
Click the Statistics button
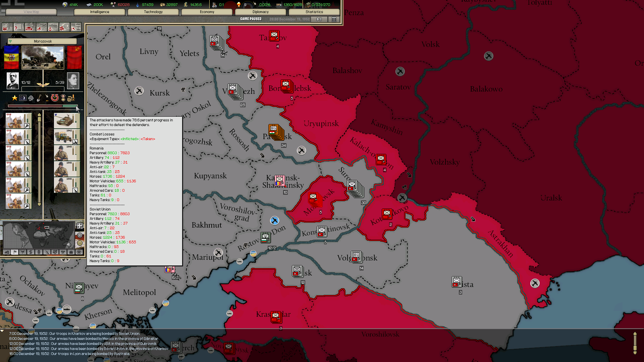314,12
